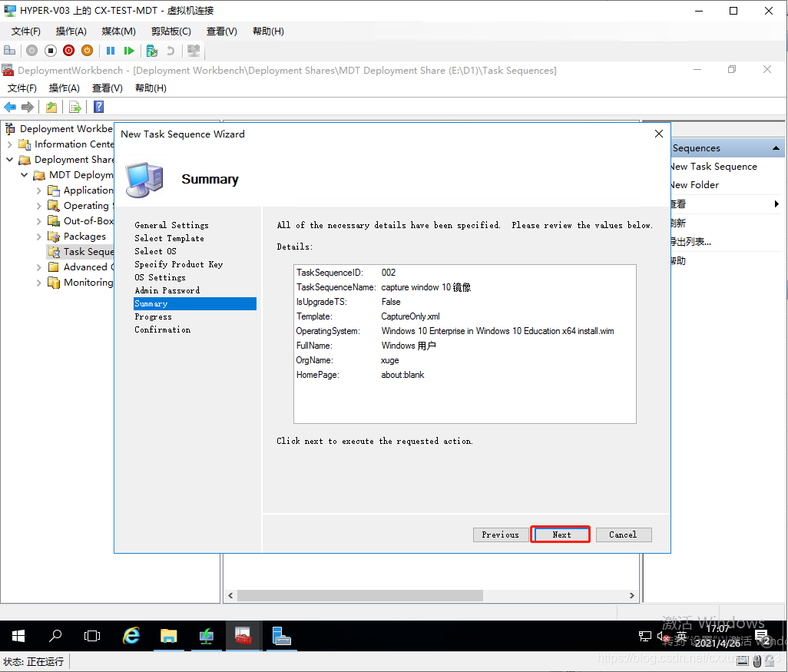Expand the Operating Systems tree node

click(38, 206)
